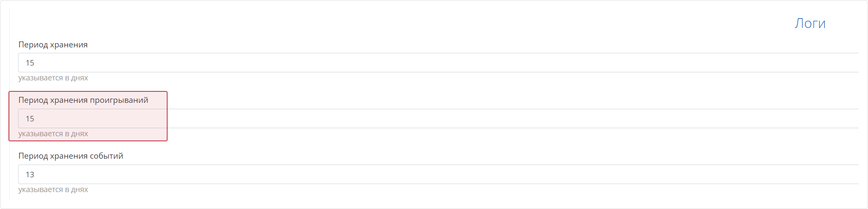Click "указывается в днях" below the 13 field
The image size is (868, 209).
click(53, 190)
